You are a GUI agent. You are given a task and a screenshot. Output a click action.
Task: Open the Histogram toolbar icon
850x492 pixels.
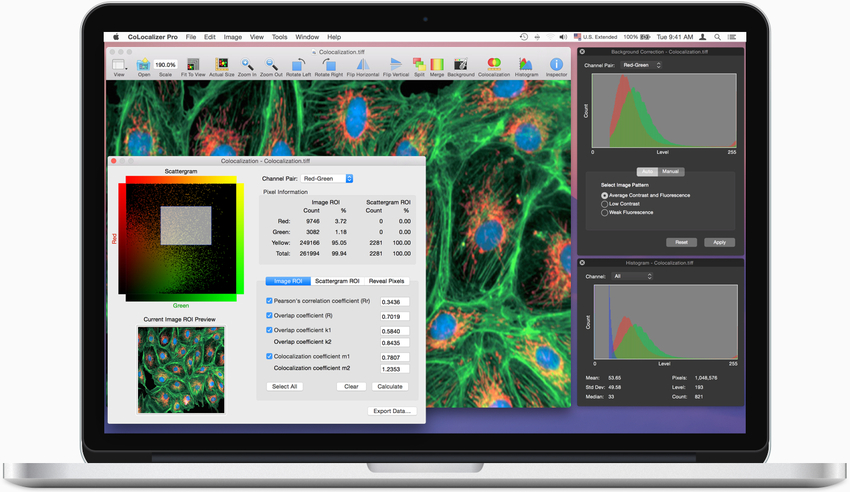(x=527, y=65)
